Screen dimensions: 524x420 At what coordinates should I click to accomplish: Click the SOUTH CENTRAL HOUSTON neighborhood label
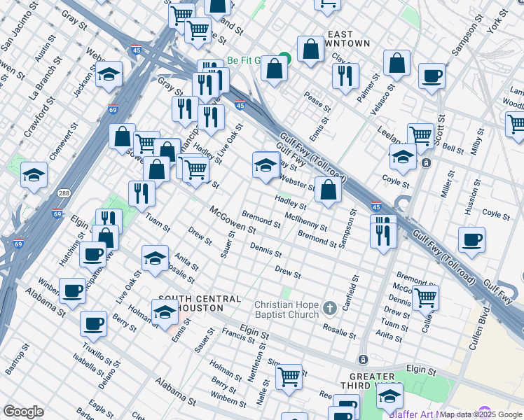pyautogui.click(x=200, y=303)
